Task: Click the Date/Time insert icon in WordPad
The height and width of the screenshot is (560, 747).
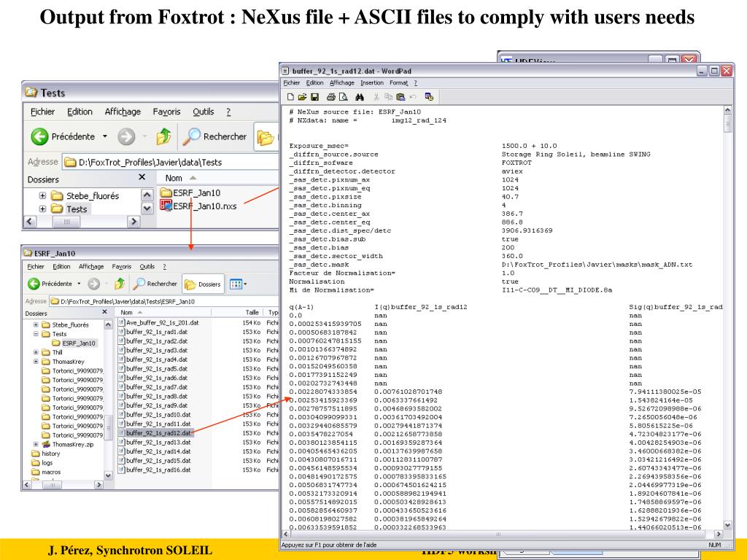Action: point(429,97)
